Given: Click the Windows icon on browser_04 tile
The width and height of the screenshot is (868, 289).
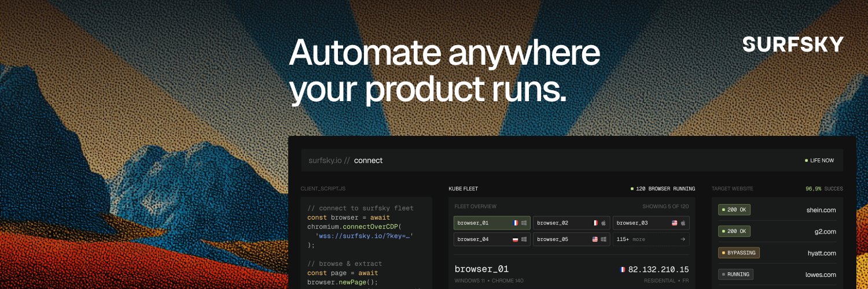Looking at the screenshot, I should pos(524,239).
